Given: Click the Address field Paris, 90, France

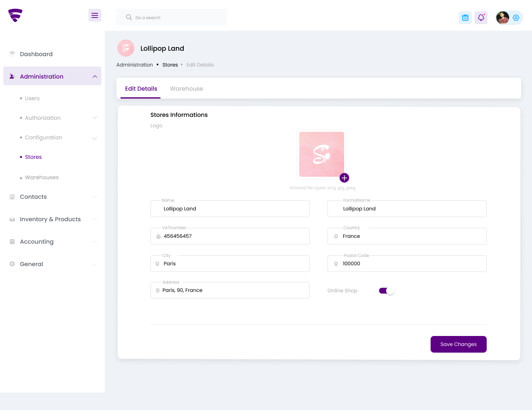Looking at the screenshot, I should pos(230,290).
